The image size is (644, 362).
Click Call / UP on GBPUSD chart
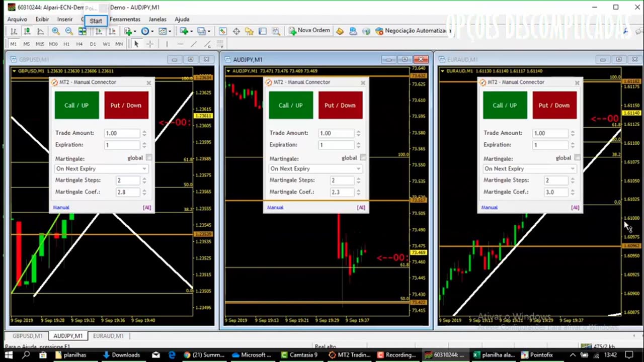pos(76,105)
